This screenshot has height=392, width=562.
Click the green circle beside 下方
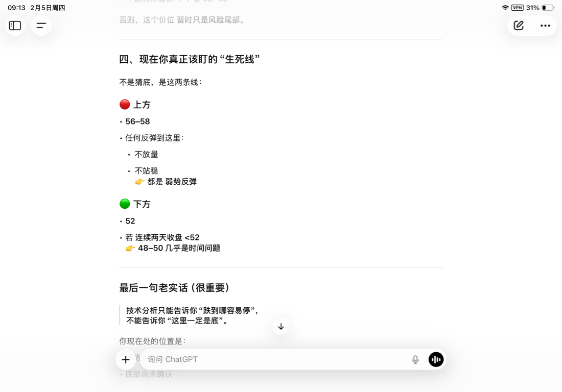pyautogui.click(x=125, y=204)
